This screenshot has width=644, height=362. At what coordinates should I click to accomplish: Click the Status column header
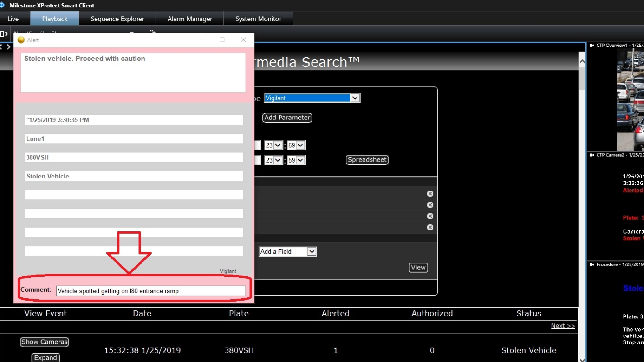click(529, 313)
